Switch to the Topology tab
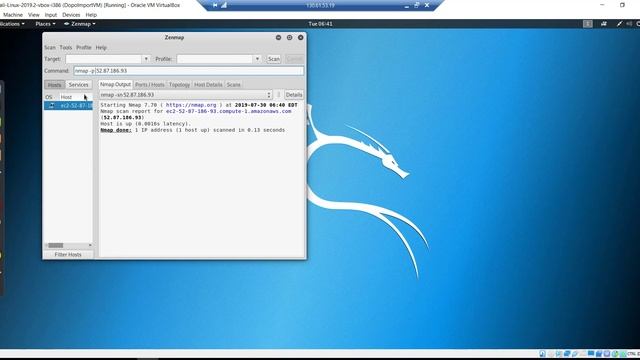 coord(179,84)
